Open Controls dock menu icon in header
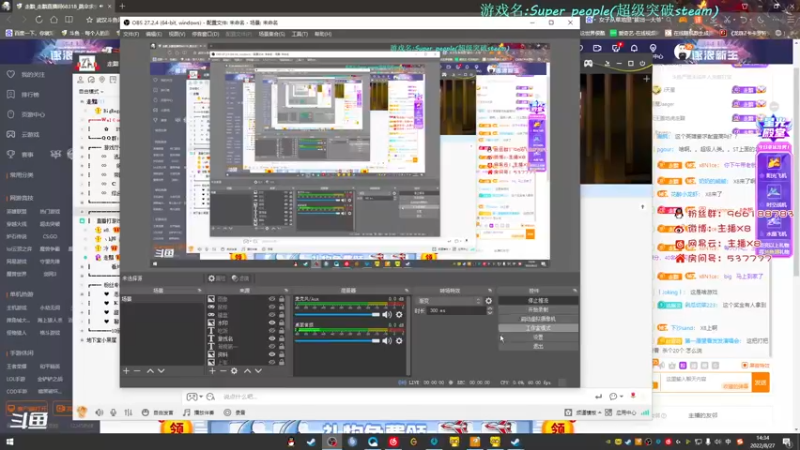The height and width of the screenshot is (450, 800). 575,290
